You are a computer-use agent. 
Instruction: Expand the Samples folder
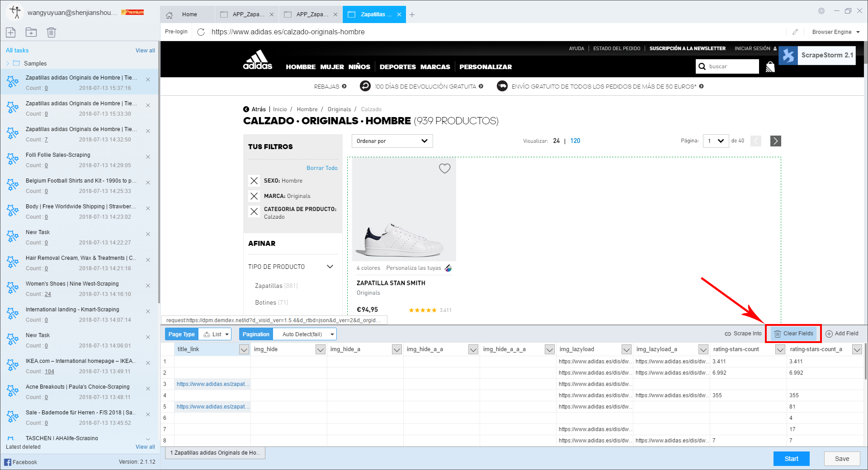[x=8, y=64]
